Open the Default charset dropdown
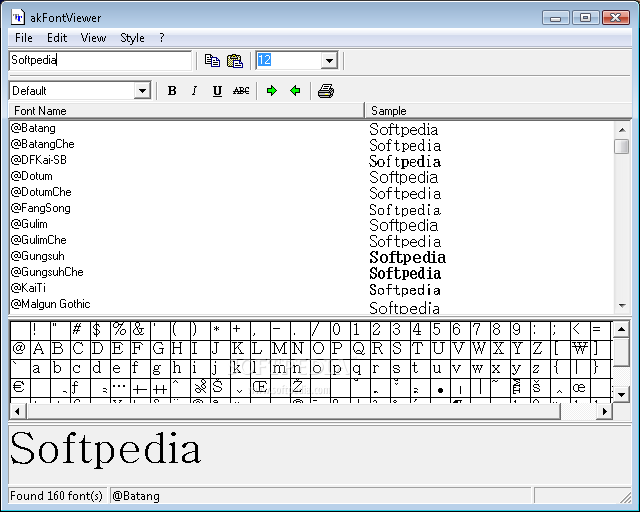The width and height of the screenshot is (640, 512). tap(142, 91)
